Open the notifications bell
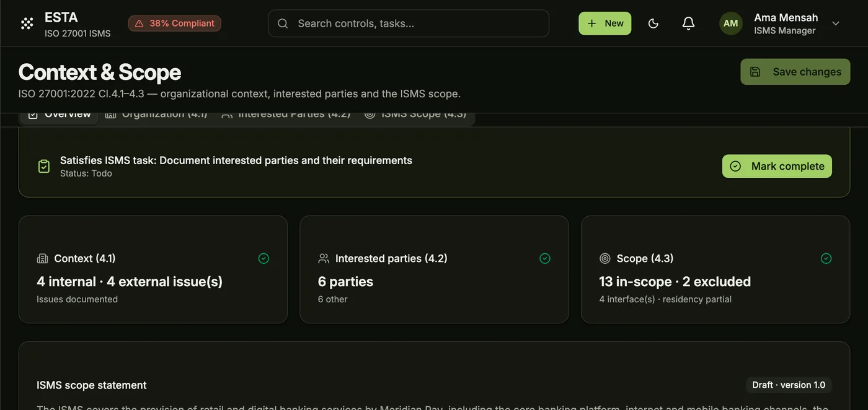868x410 pixels. (x=688, y=24)
